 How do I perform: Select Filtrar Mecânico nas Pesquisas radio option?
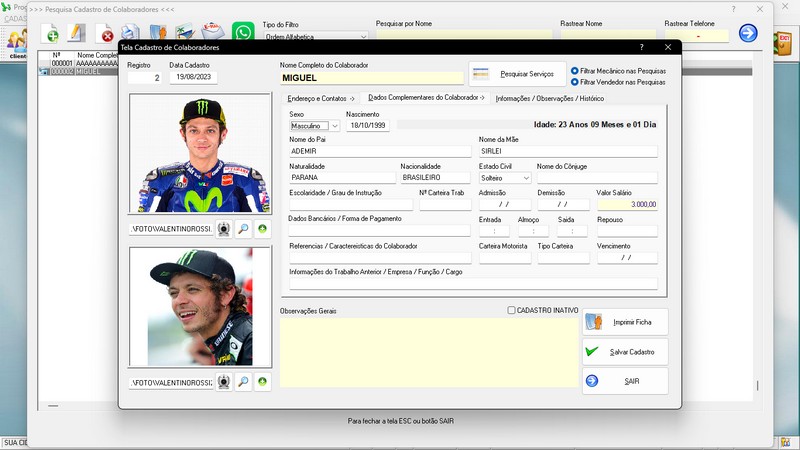(575, 71)
